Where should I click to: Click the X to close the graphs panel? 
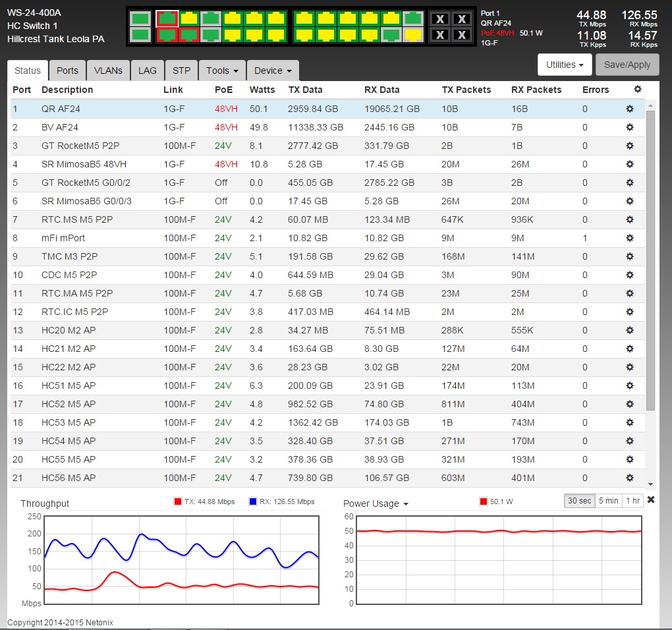click(651, 500)
